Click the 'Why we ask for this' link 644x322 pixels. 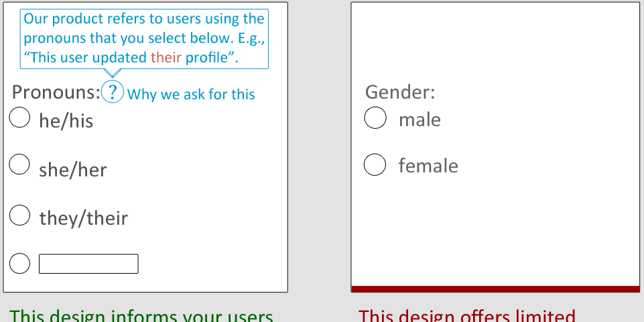pos(191,94)
